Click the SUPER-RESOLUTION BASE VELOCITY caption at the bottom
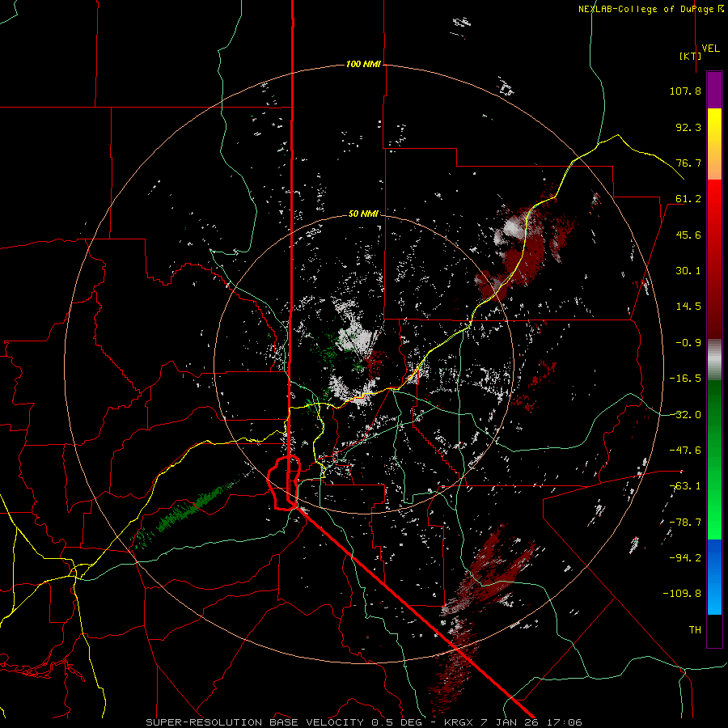The height and width of the screenshot is (728, 728). pyautogui.click(x=363, y=722)
